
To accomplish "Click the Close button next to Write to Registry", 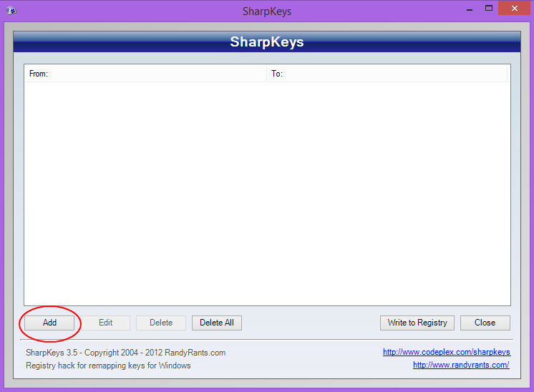I will coord(485,323).
